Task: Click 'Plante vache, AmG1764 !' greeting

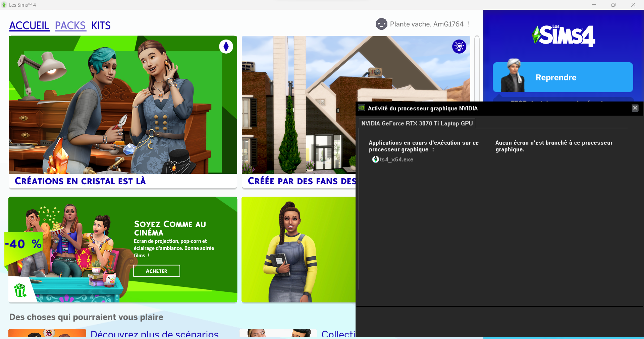Action: (430, 24)
